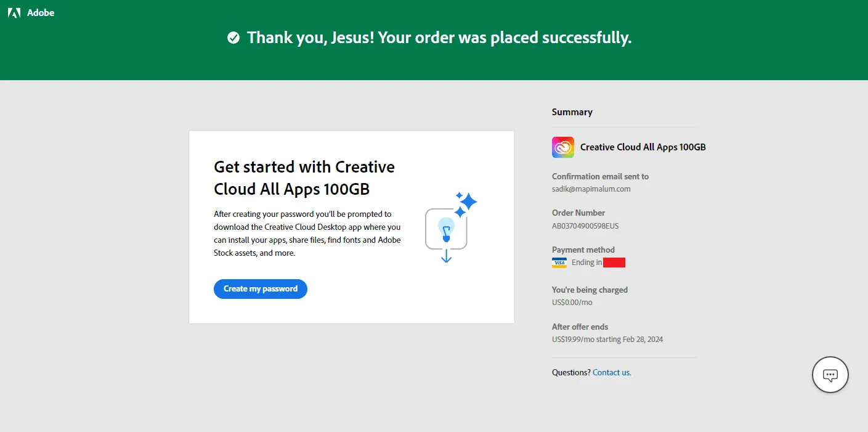Click the Confirmation email sent to label
The height and width of the screenshot is (432, 868).
click(x=600, y=176)
